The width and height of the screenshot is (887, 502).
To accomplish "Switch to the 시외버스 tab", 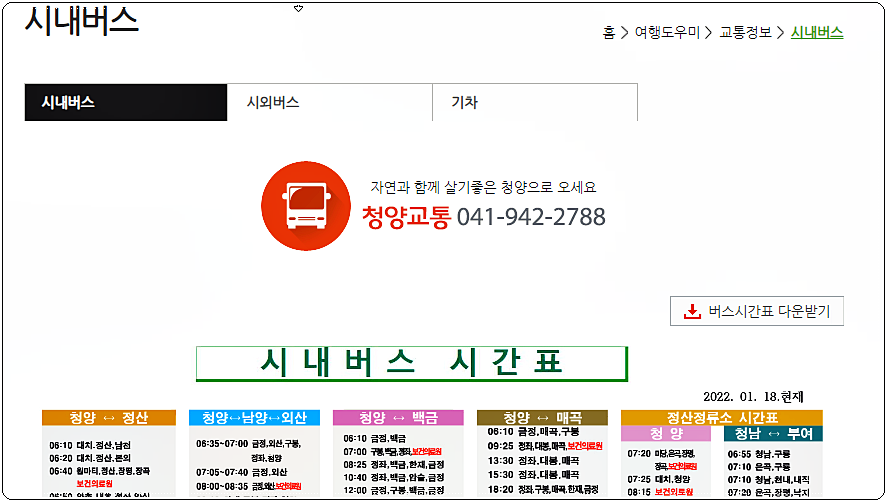I will pyautogui.click(x=330, y=102).
